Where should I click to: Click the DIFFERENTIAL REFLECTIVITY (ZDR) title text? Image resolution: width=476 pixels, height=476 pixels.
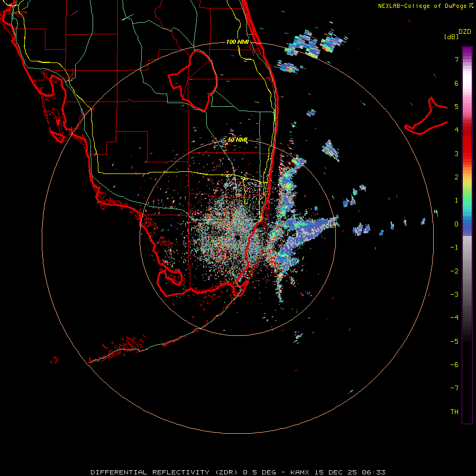(x=165, y=472)
